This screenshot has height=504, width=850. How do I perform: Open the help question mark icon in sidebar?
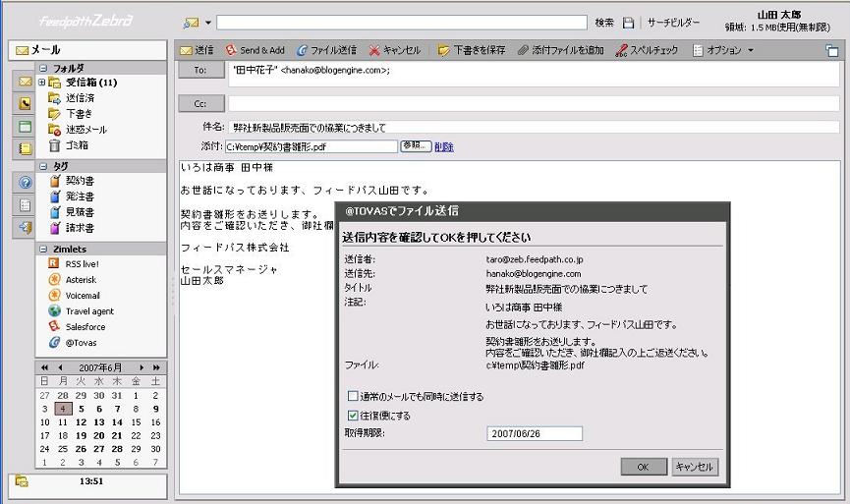click(x=25, y=182)
